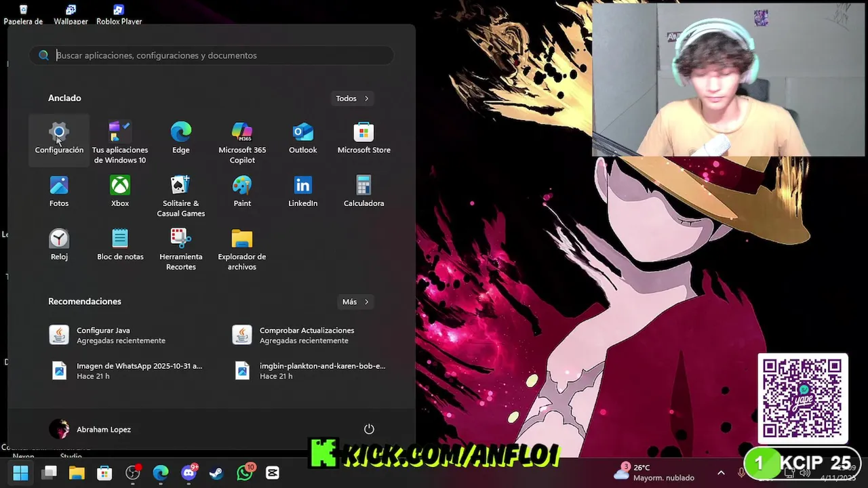Open the LinkedIn pinned app
The image size is (868, 488).
[x=303, y=192]
